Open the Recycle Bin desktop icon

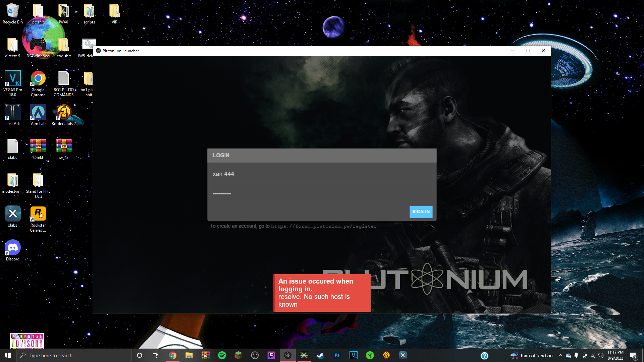13,14
